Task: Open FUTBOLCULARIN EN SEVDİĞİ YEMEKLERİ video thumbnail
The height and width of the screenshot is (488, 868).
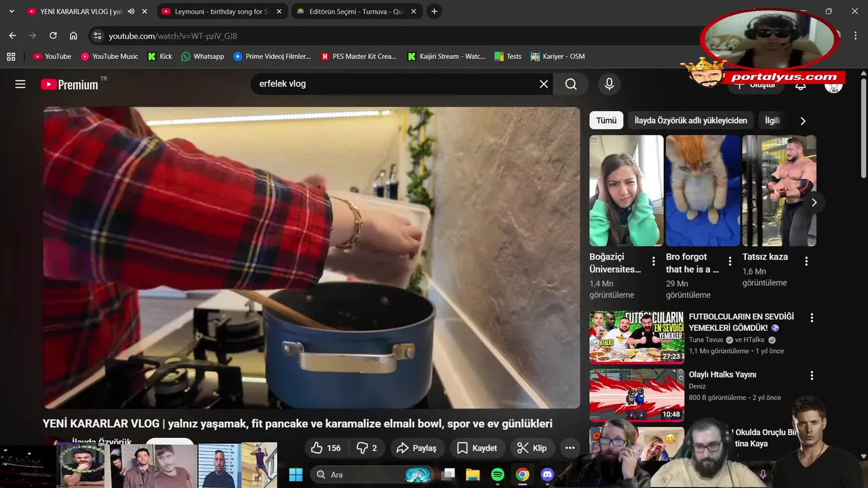Action: click(637, 337)
